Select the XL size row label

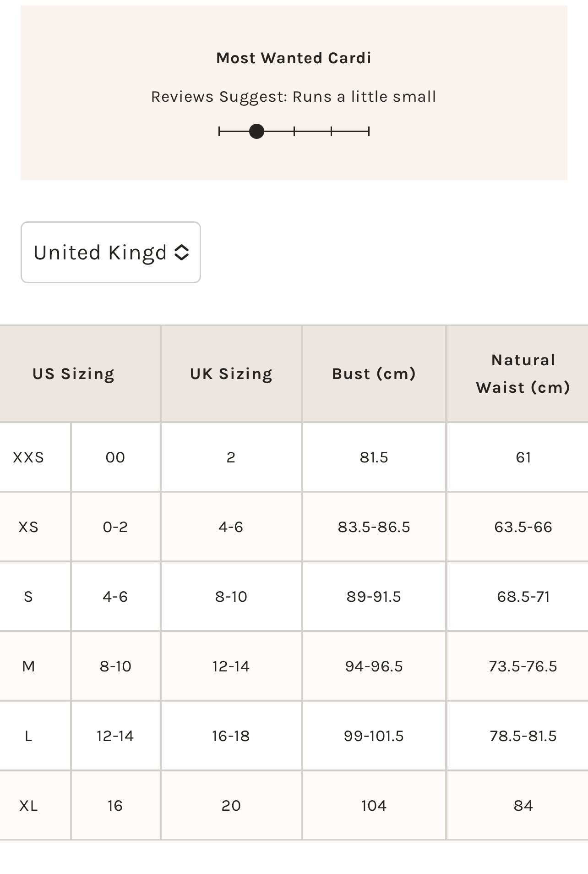pyautogui.click(x=28, y=806)
